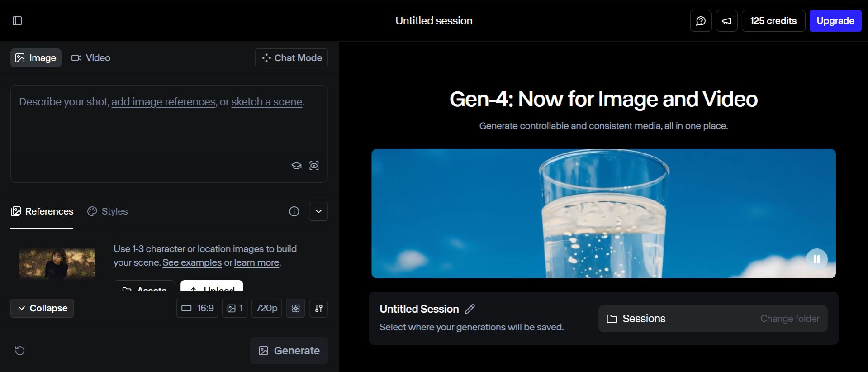Viewport: 868px width, 372px height.
Task: Switch to Video mode
Action: tap(91, 58)
